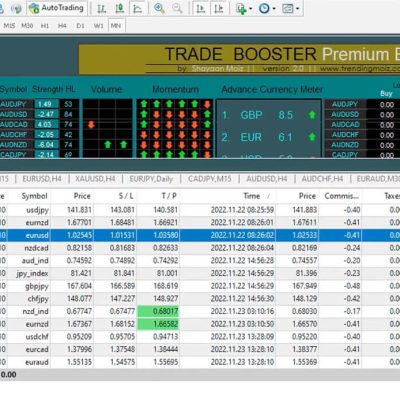This screenshot has height=400, width=400.
Task: Select the aud_ind trade row
Action: coord(200,261)
